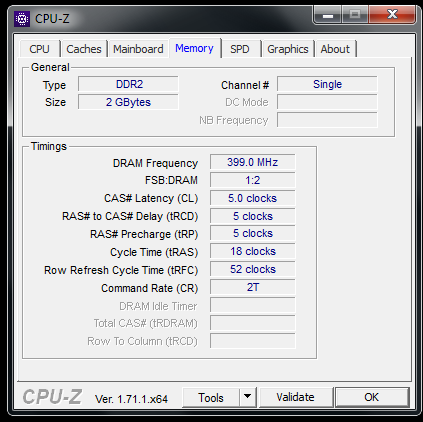
Task: Close the CPU-Z window
Action: (x=392, y=15)
